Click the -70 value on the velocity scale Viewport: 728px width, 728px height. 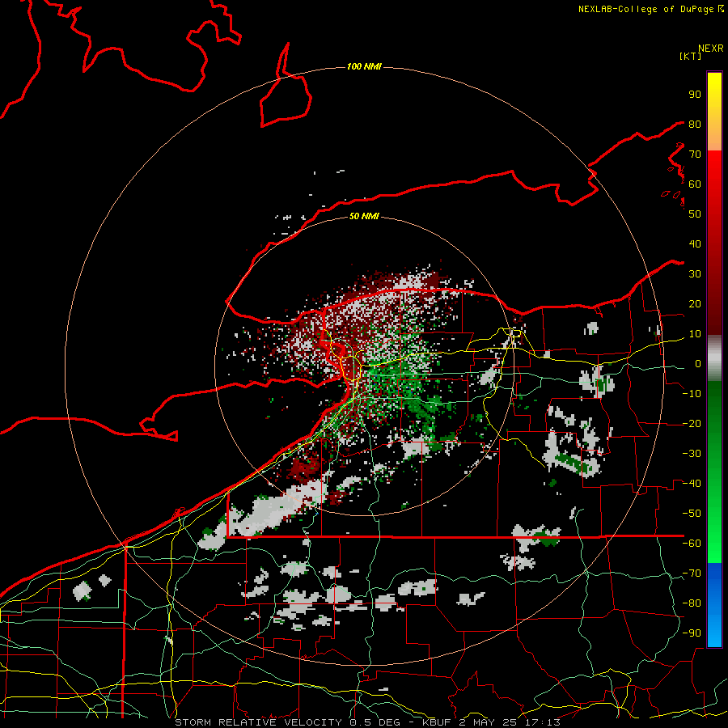(x=692, y=574)
